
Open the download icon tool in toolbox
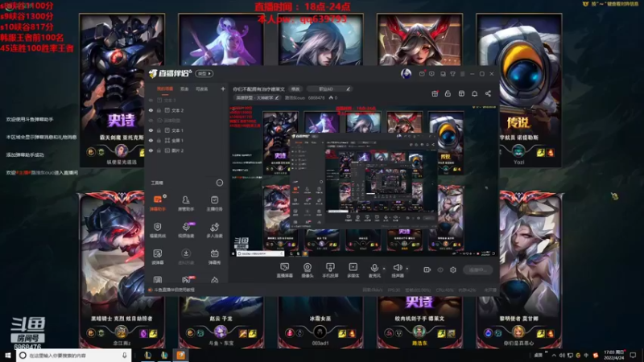coord(186,257)
